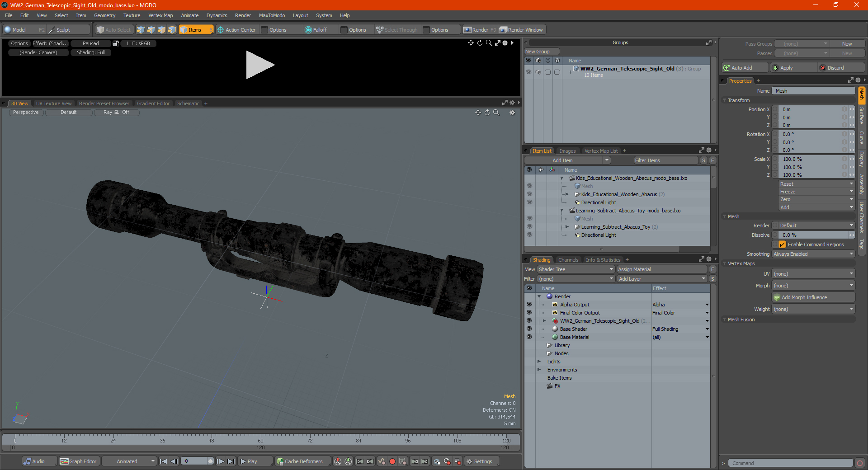This screenshot has width=868, height=470.
Task: Open the Geometry menu
Action: coord(104,15)
